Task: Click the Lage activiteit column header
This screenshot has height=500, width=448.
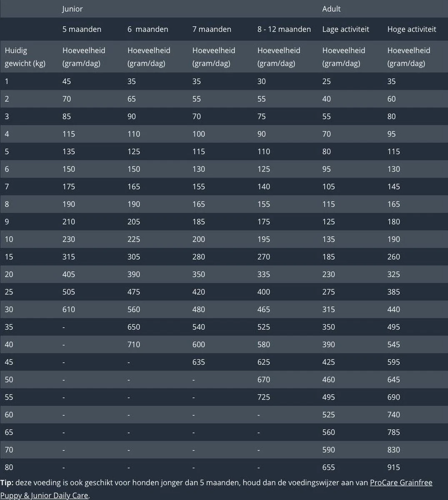Action: (x=345, y=29)
